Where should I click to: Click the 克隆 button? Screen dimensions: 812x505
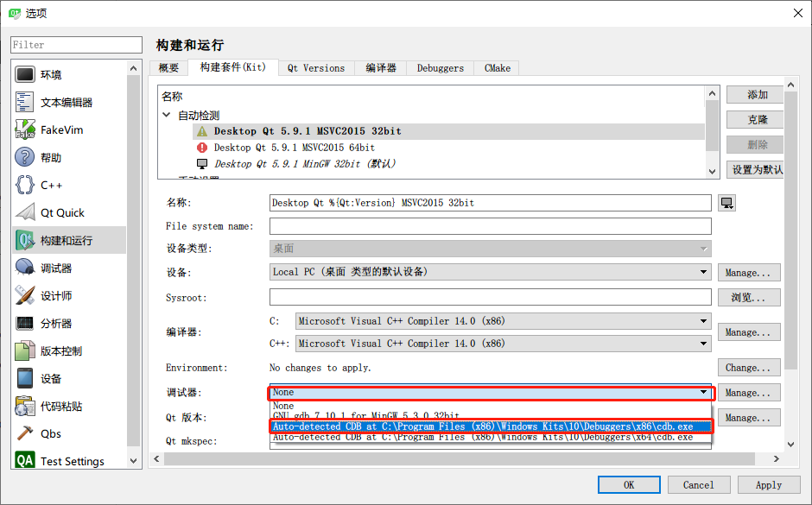[x=755, y=119]
